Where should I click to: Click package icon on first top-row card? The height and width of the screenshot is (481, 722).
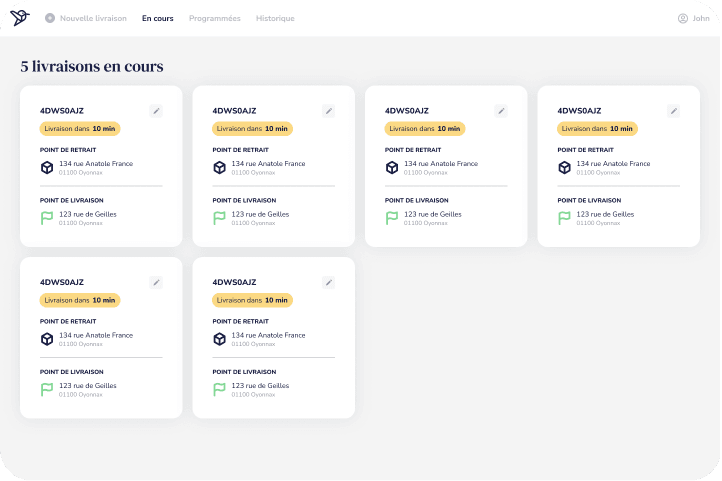[47, 167]
